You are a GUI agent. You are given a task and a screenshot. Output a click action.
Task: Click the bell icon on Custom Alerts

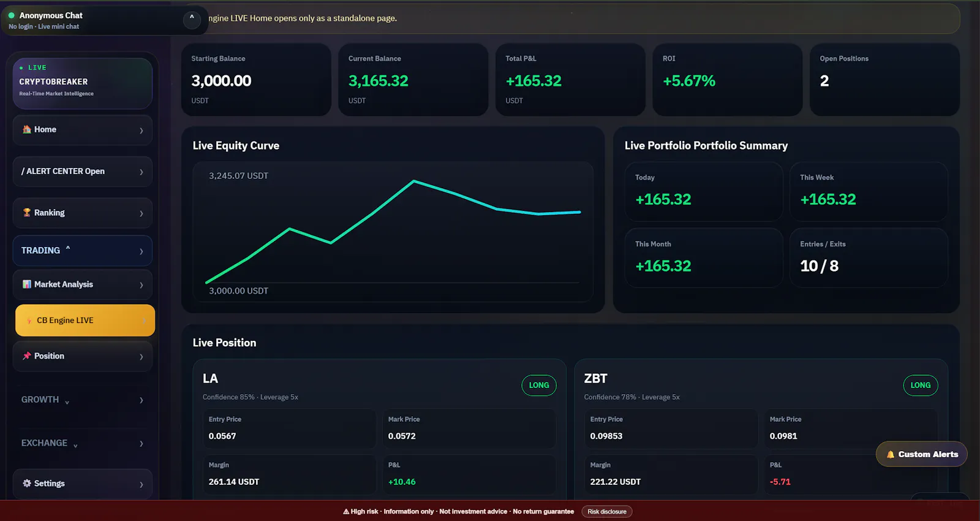(x=891, y=455)
